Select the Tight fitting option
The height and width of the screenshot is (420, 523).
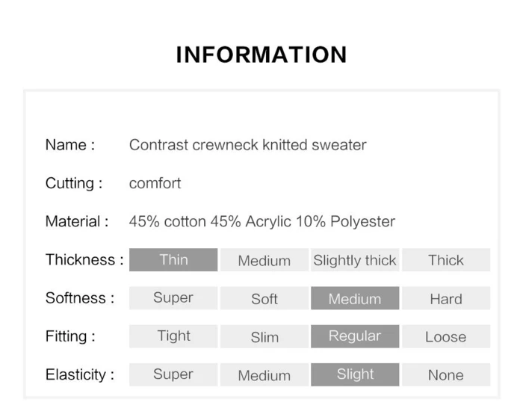(173, 336)
